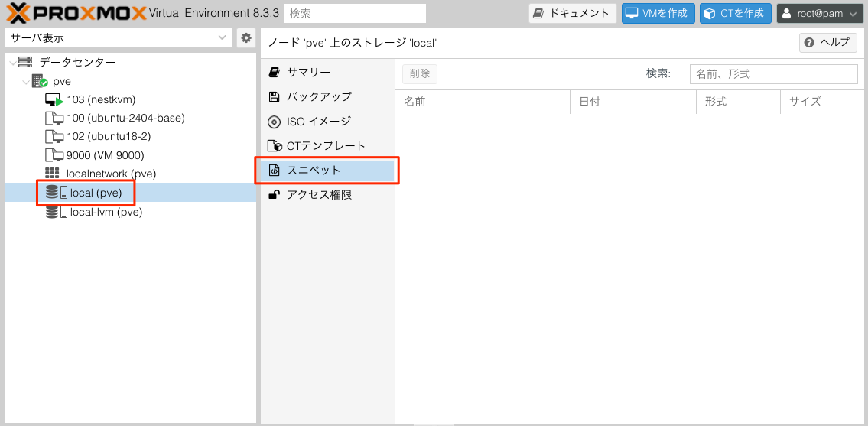Viewport: 868px width, 426px height.
Task: Click the バックアップ floppy icon
Action: coord(274,97)
